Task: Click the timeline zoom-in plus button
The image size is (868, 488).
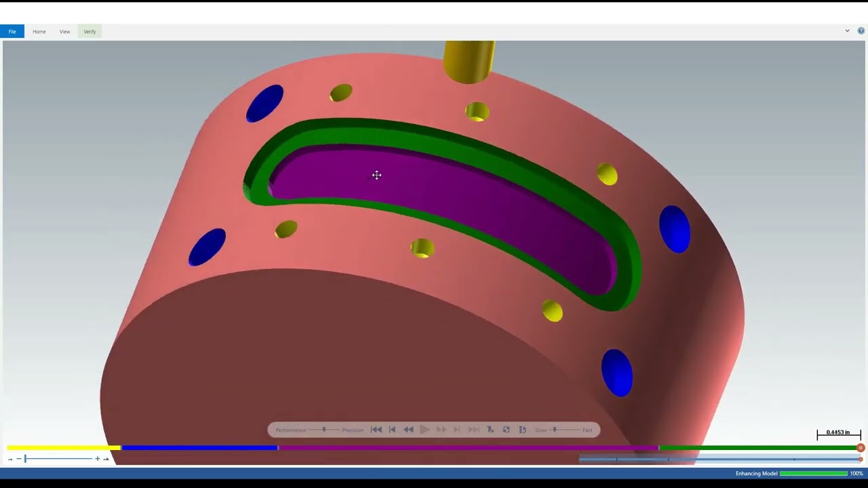Action: pyautogui.click(x=98, y=459)
